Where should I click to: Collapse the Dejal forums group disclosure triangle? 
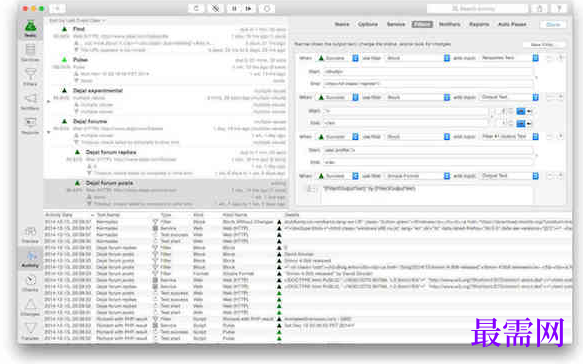[48, 132]
